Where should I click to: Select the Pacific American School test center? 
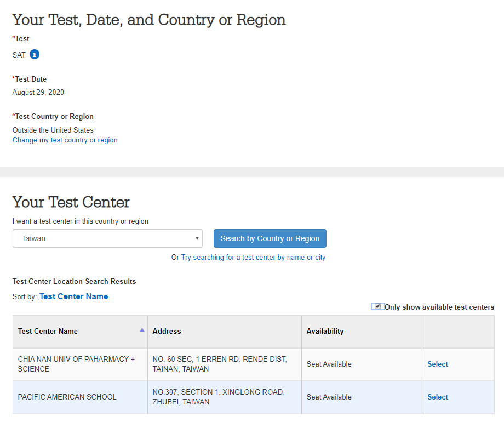coord(438,397)
